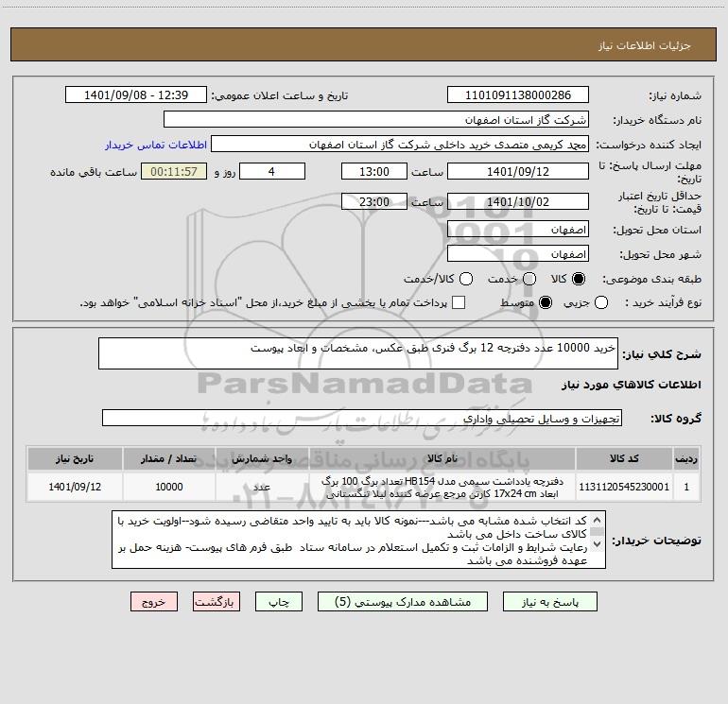This screenshot has width=728, height=704.
Task: Click the چاپ print button
Action: [279, 601]
